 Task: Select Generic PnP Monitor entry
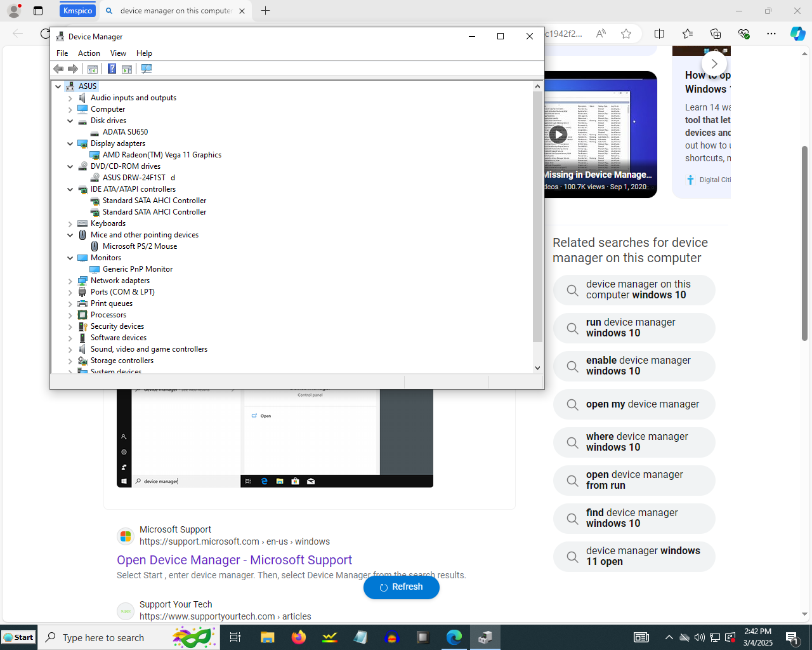tap(137, 269)
